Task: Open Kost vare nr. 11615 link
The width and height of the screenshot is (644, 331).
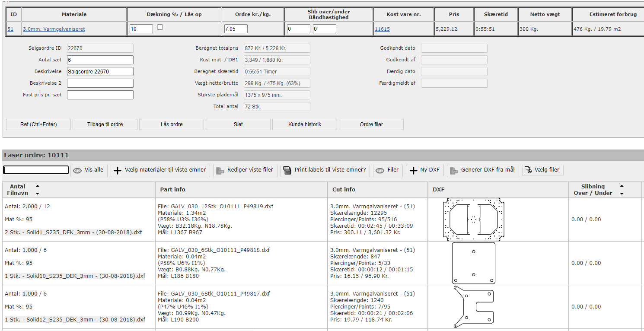Action: (x=382, y=29)
